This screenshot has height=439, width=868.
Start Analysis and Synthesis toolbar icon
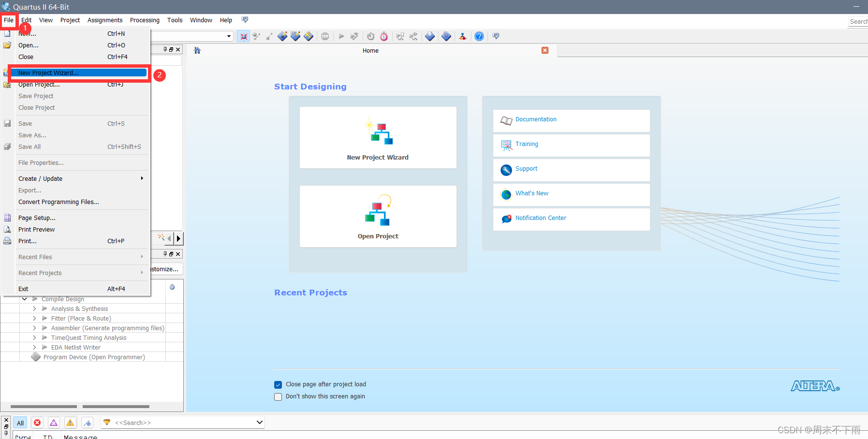pos(354,36)
